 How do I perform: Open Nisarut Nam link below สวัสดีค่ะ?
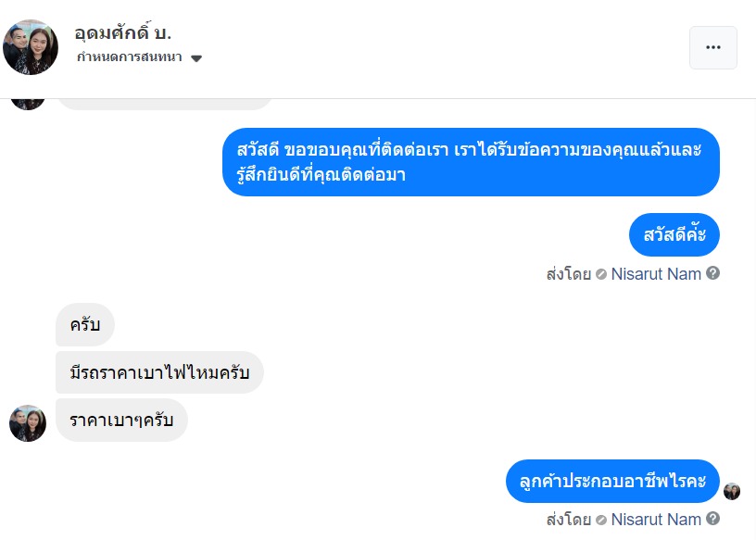(655, 274)
